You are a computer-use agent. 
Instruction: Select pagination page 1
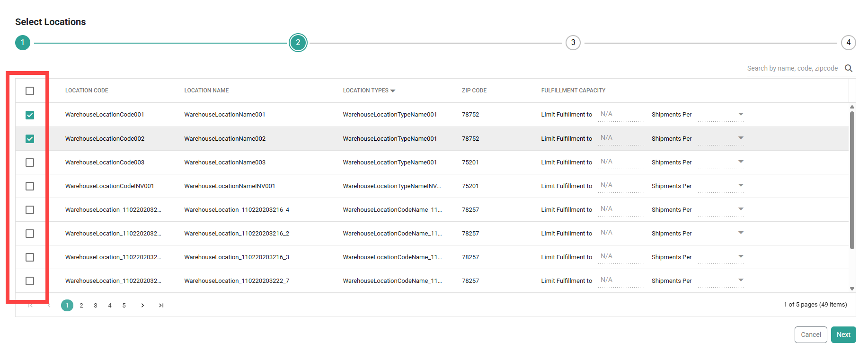67,306
